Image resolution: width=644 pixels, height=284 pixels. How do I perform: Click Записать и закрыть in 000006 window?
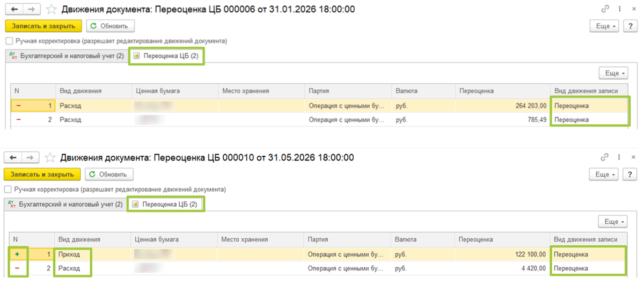43,26
